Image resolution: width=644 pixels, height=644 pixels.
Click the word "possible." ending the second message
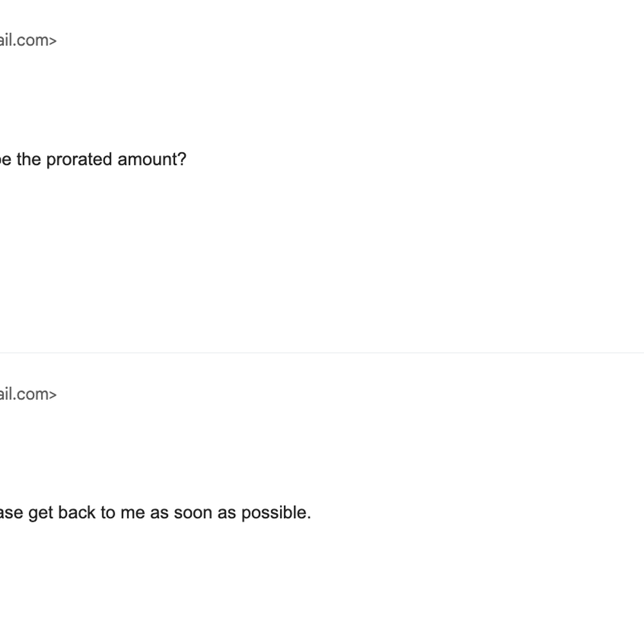point(276,513)
